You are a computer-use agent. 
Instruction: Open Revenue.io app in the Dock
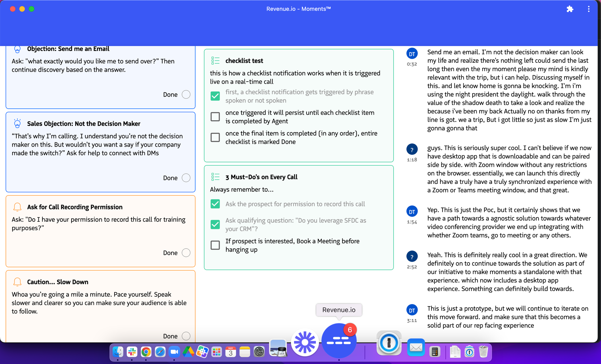339,341
